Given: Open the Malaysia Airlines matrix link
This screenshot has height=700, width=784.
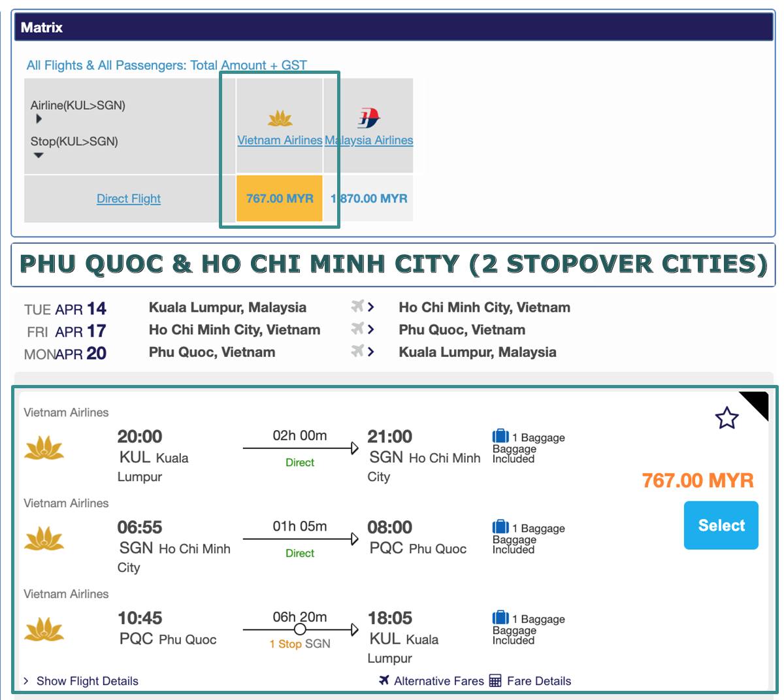Looking at the screenshot, I should coord(369,140).
